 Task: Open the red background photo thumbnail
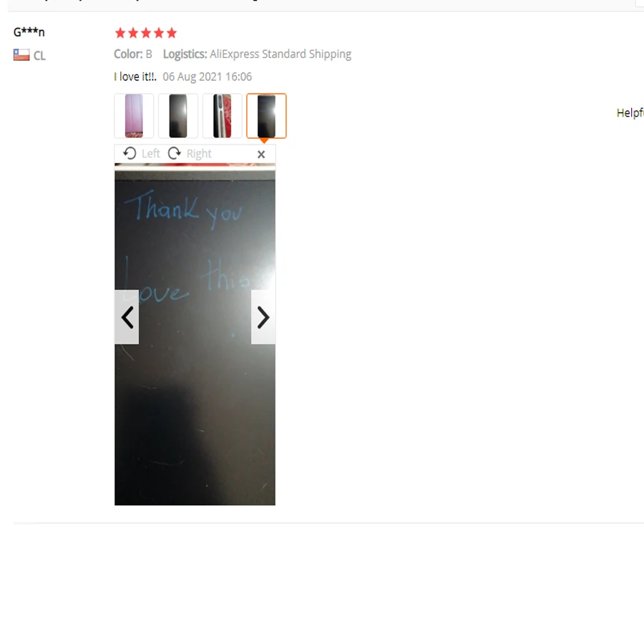(223, 116)
